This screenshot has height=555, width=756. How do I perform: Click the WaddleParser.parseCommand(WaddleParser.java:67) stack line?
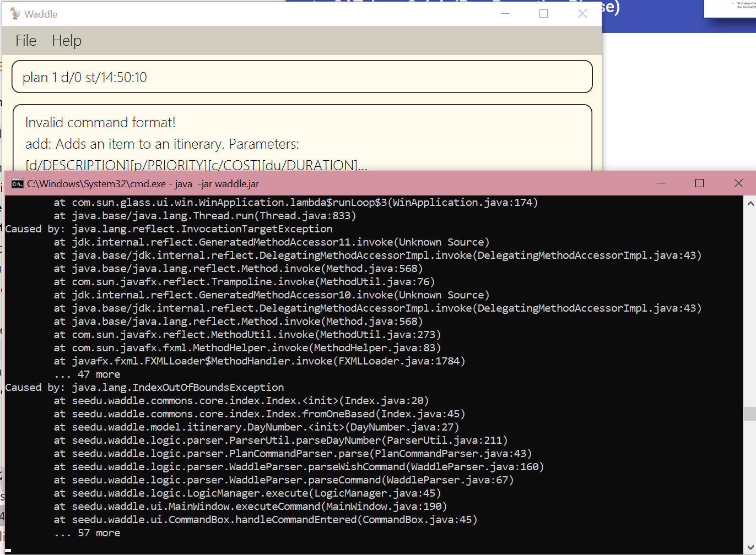coord(284,480)
